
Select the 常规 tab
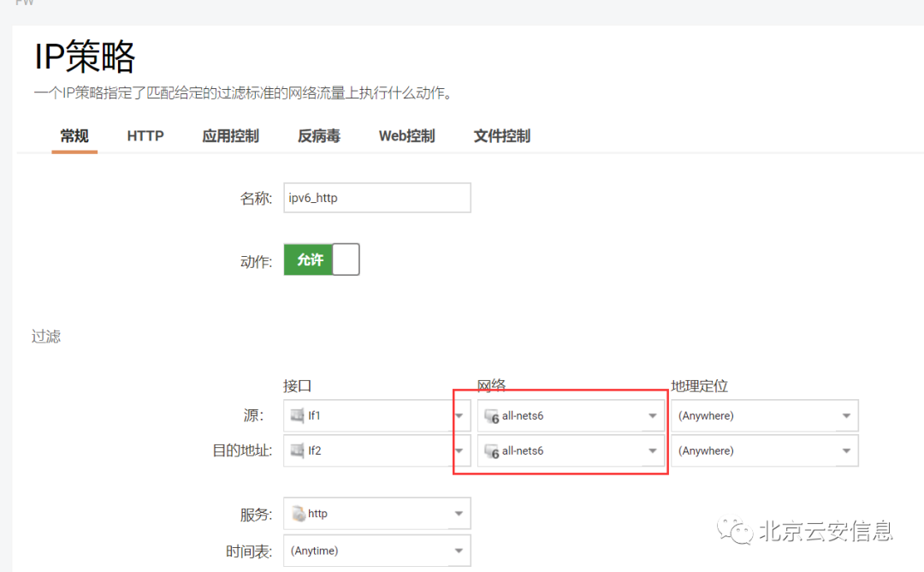(x=74, y=135)
